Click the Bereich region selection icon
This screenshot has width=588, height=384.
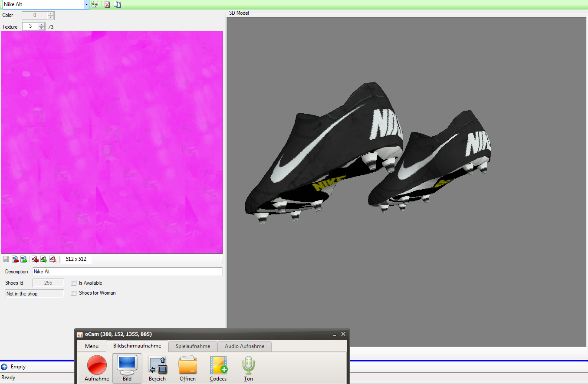pyautogui.click(x=157, y=368)
